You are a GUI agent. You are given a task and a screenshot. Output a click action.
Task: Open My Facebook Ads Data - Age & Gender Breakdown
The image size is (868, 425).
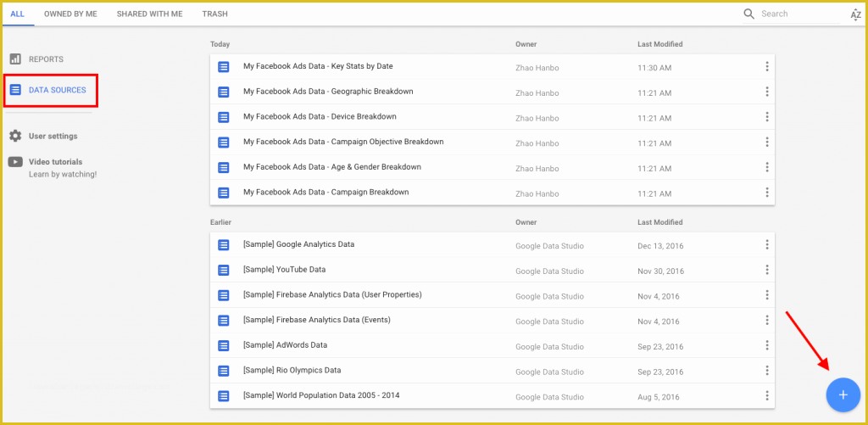332,167
